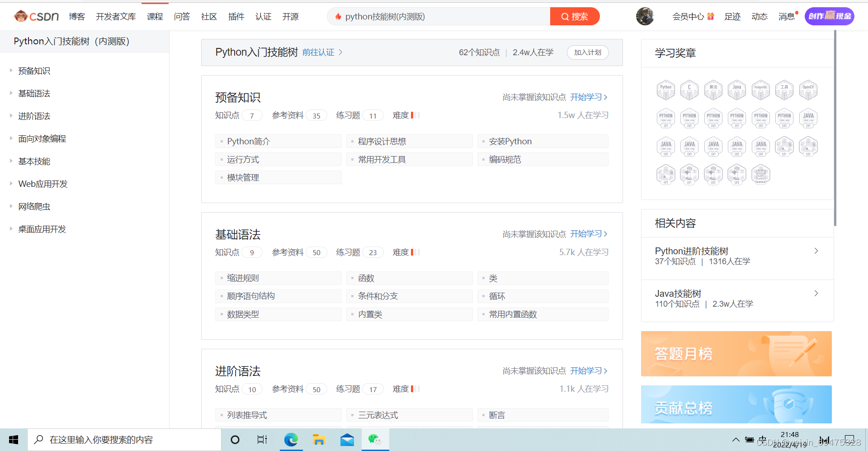
Task: Select the 课程 nav tab
Action: tap(155, 17)
